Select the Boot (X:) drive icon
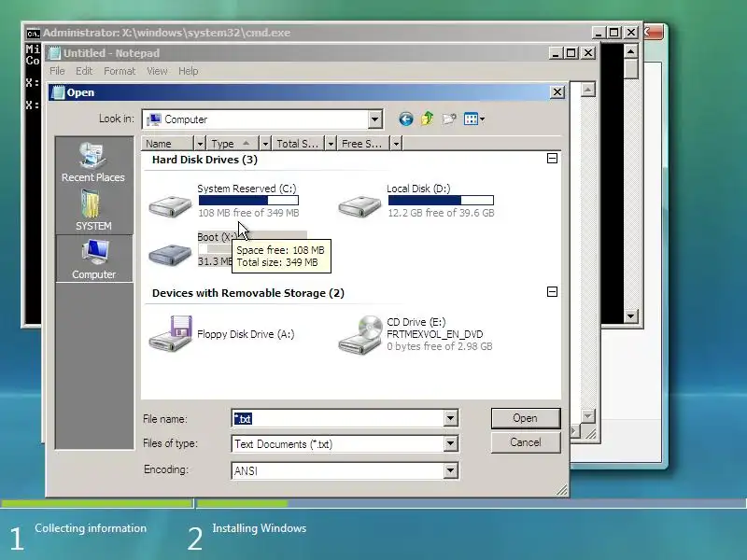The height and width of the screenshot is (560, 747). click(x=170, y=255)
